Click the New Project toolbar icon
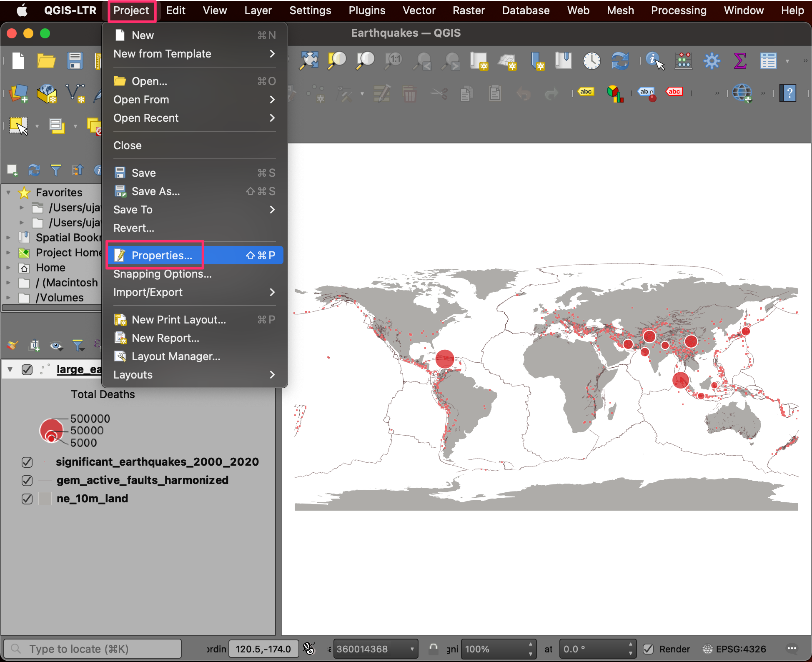The width and height of the screenshot is (812, 662). [x=19, y=61]
